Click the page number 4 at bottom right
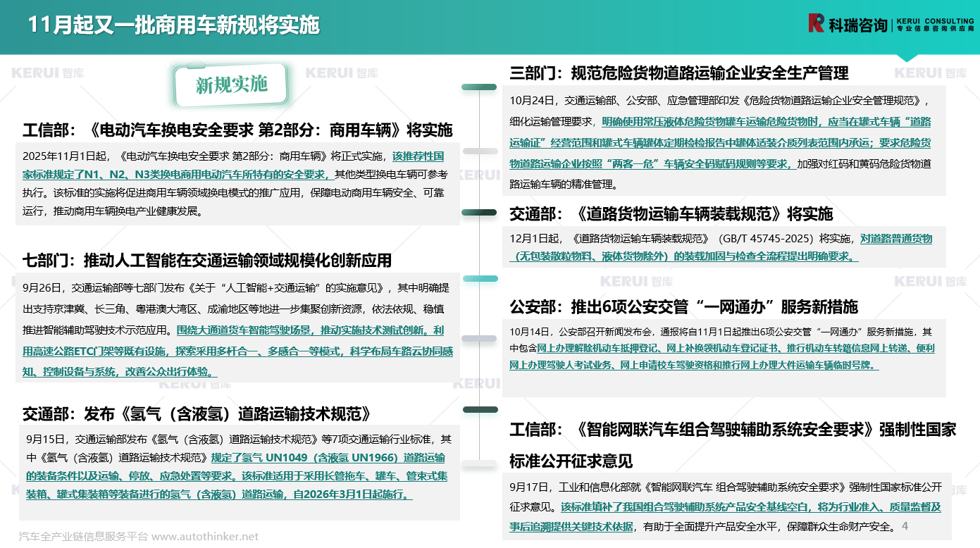This screenshot has width=980, height=548. pyautogui.click(x=905, y=526)
